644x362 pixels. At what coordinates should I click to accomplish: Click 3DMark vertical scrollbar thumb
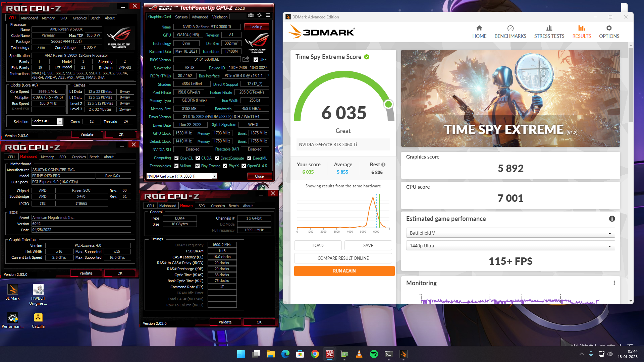(631, 85)
